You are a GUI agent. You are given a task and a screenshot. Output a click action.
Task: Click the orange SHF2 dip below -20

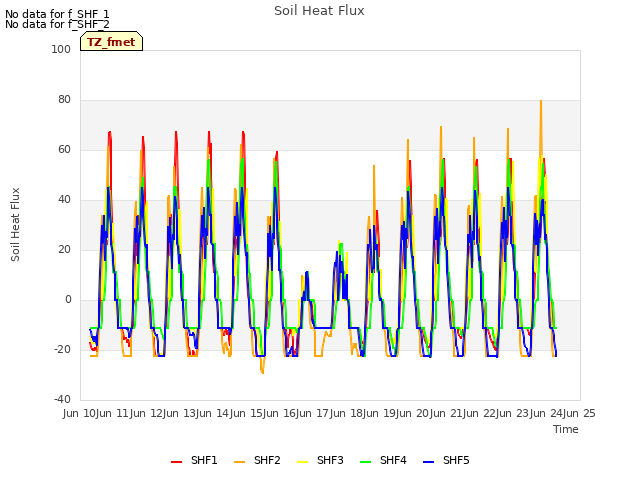[x=262, y=370]
